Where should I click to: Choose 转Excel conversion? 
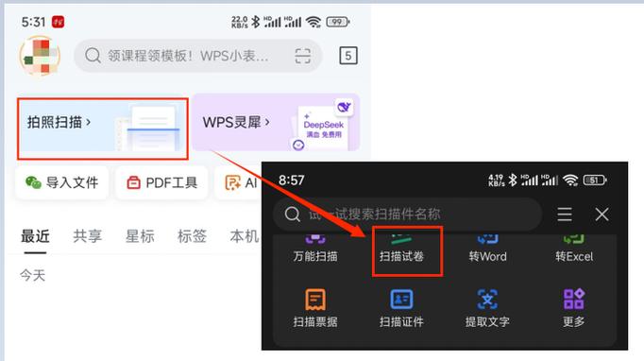tap(574, 249)
